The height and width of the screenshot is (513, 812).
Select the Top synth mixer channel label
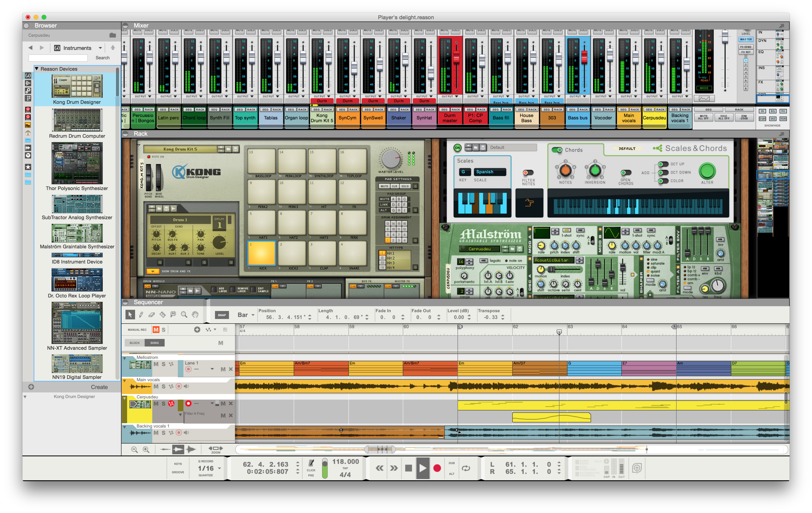[x=245, y=118]
